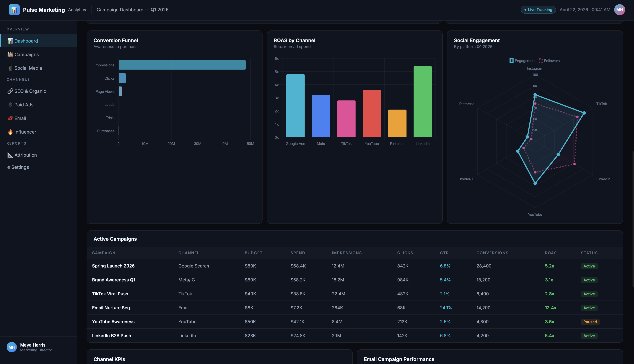
Task: Select the Email Nurture Seq. campaign name
Action: (x=112, y=308)
